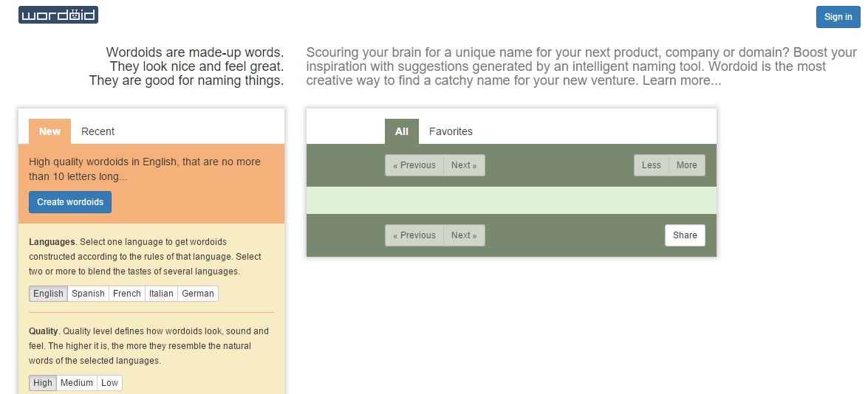This screenshot has width=868, height=394.
Task: Show Less wordoids
Action: [x=651, y=165]
